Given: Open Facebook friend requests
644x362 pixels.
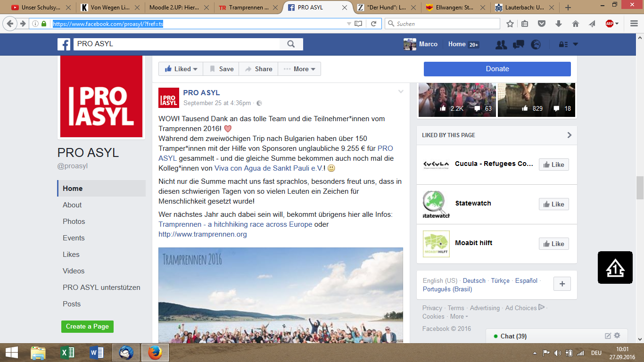Looking at the screenshot, I should [x=501, y=44].
